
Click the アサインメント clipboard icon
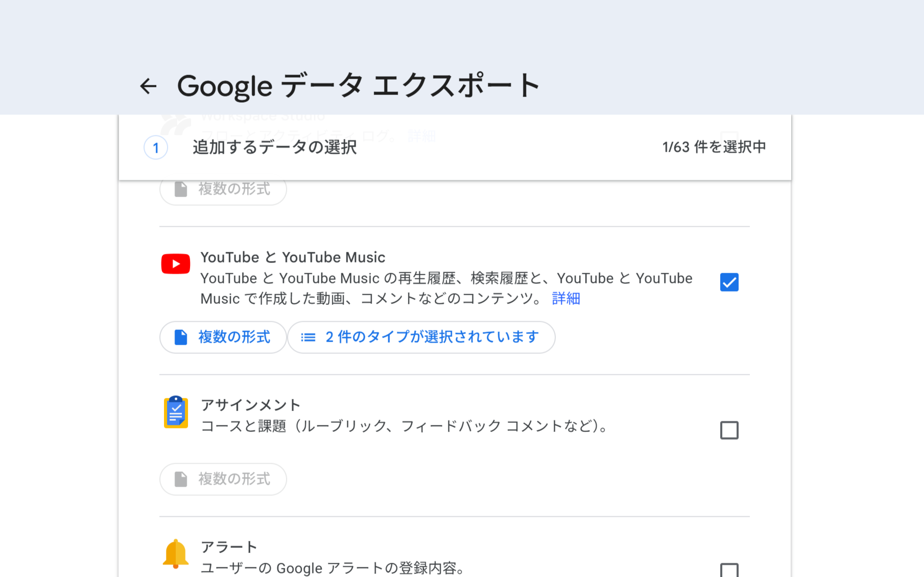click(x=175, y=413)
